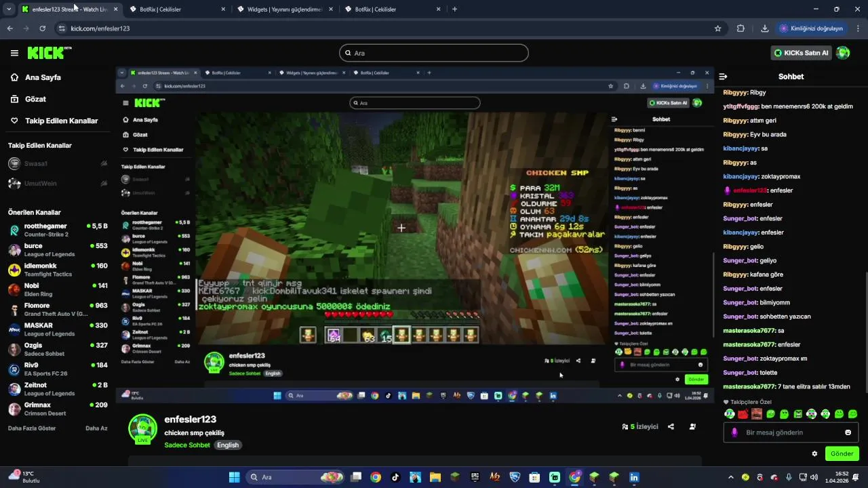Open emoji picker in message box
This screenshot has width=868, height=488.
[x=848, y=432]
